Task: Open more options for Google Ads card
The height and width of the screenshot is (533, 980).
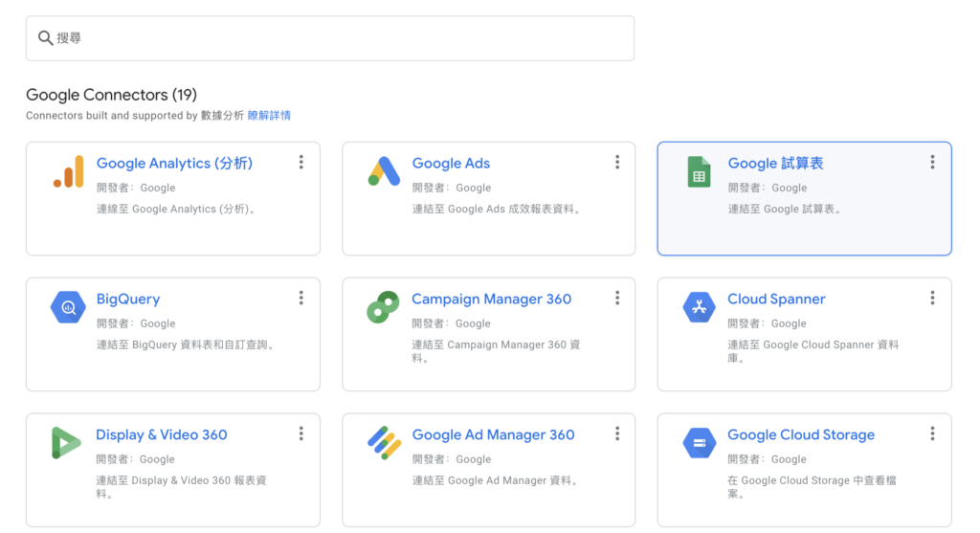Action: click(617, 163)
